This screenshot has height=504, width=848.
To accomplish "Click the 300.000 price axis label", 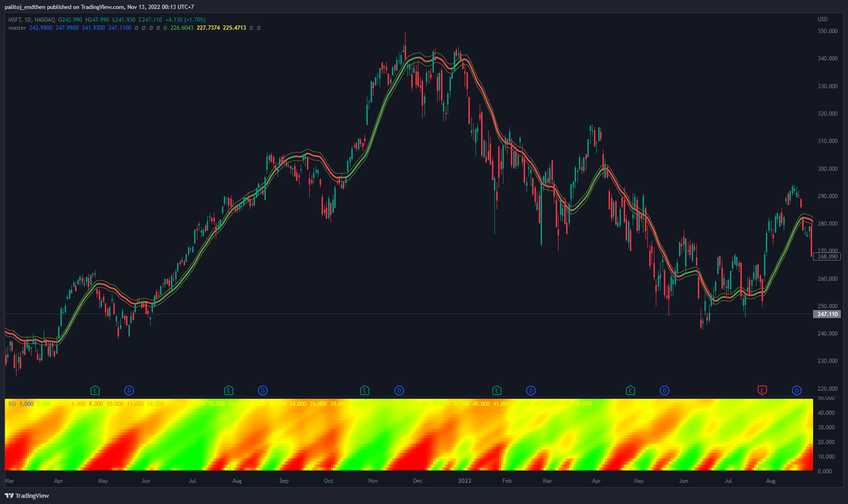I will pos(827,169).
